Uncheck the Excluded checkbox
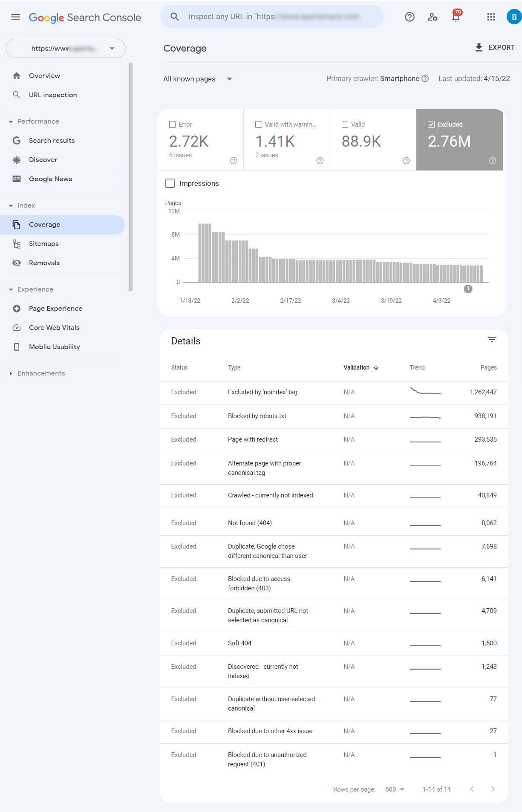This screenshot has height=812, width=522. pos(431,124)
